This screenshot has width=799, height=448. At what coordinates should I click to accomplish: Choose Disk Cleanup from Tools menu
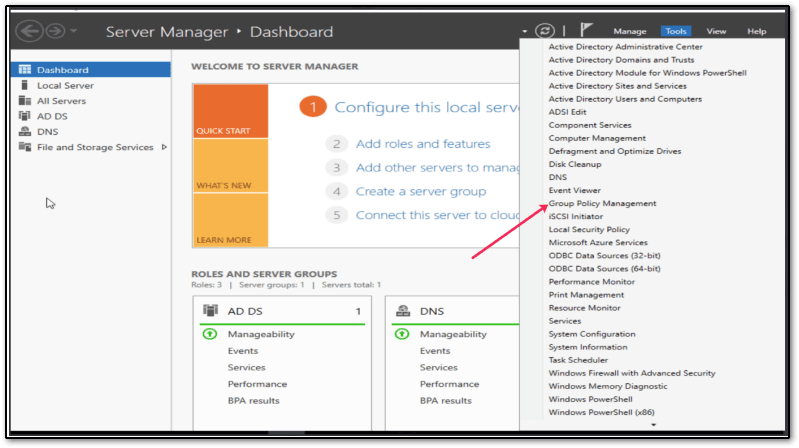(x=575, y=164)
